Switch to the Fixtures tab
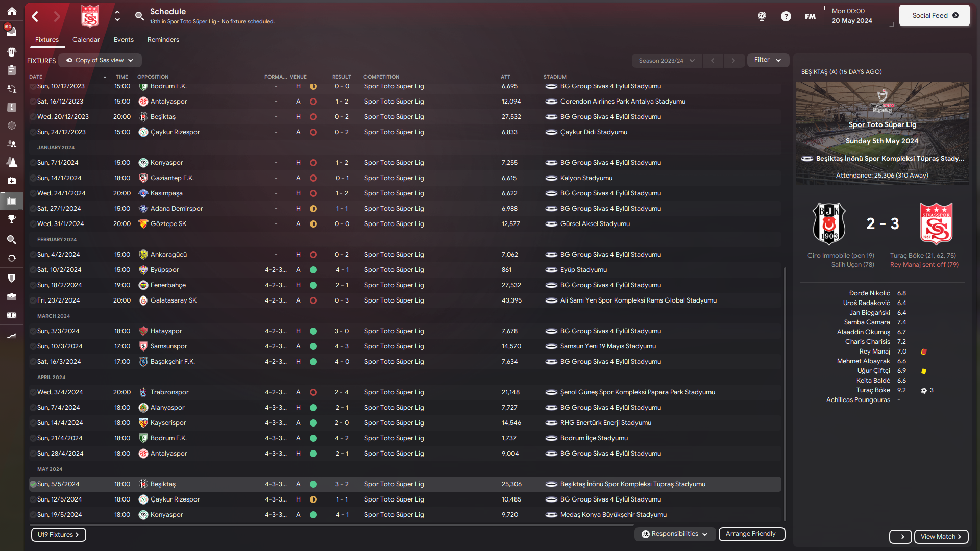The width and height of the screenshot is (980, 551). coord(47,40)
